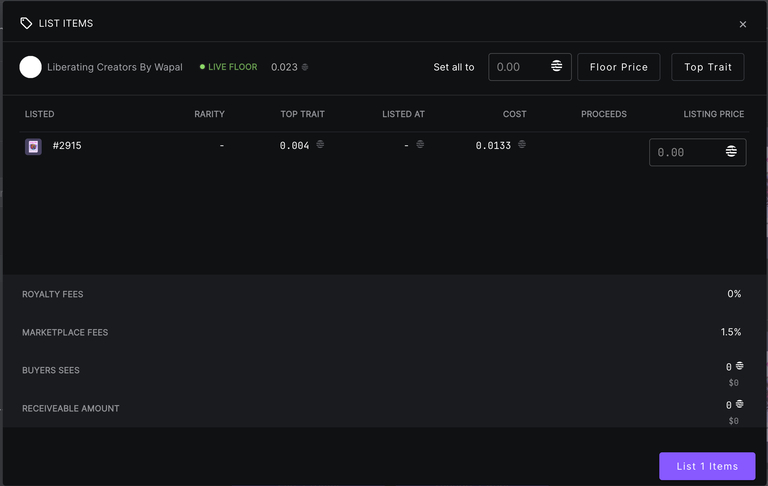Click the tag icon beside List Items title
The height and width of the screenshot is (486, 768).
(x=27, y=23)
